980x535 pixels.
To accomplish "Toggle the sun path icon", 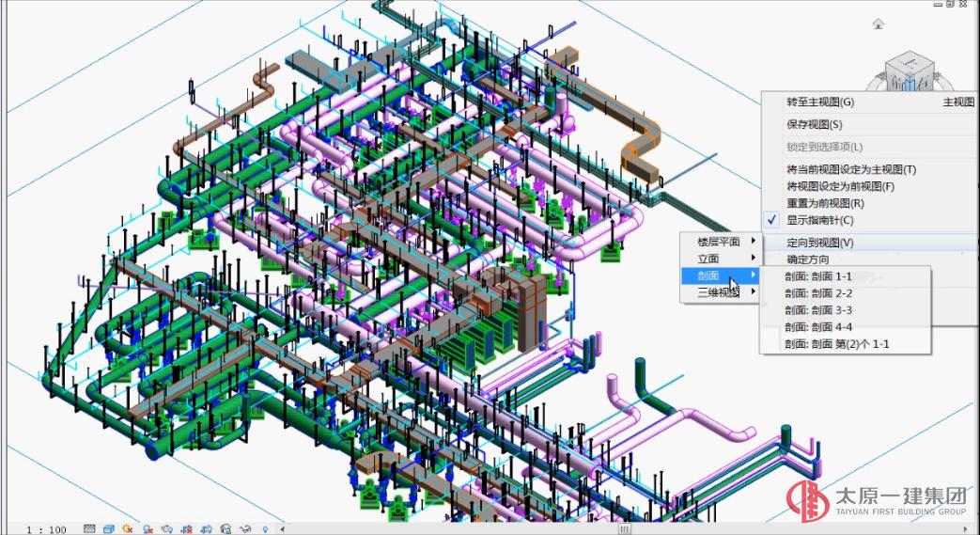I will (x=127, y=529).
